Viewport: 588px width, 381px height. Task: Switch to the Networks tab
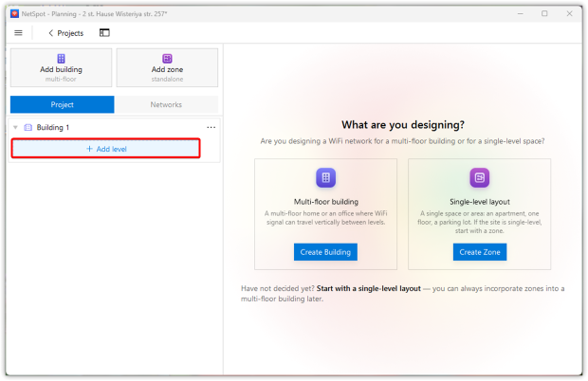(x=166, y=104)
